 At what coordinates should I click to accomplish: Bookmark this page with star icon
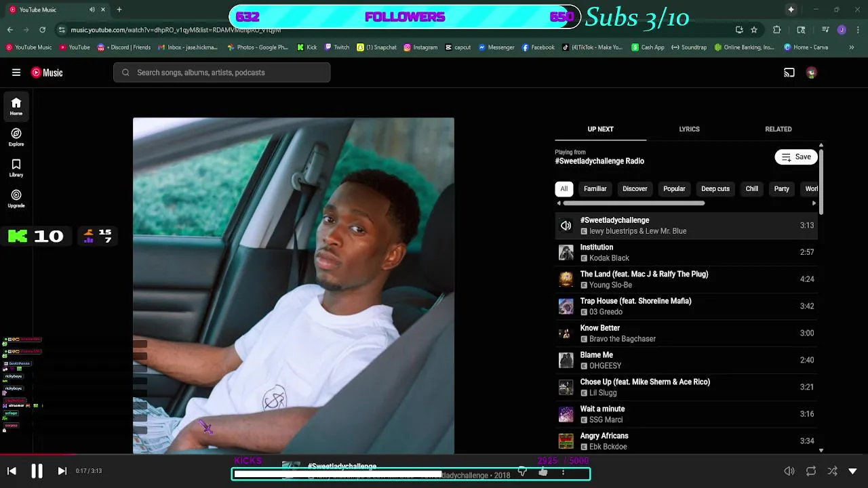coord(754,30)
